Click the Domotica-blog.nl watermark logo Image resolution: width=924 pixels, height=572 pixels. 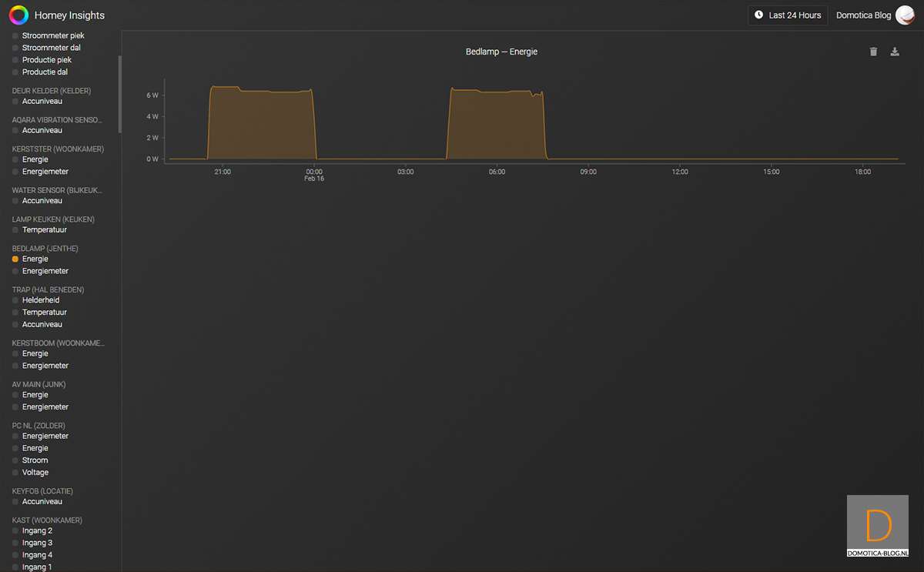[878, 526]
